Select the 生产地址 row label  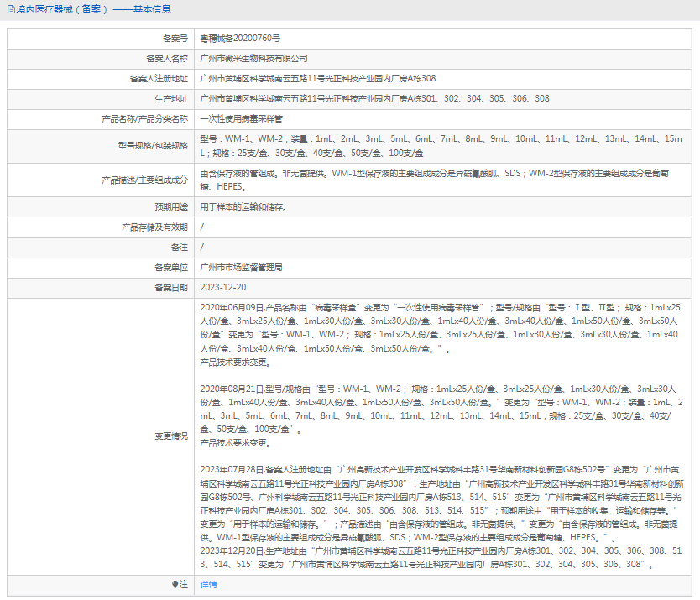[x=171, y=99]
